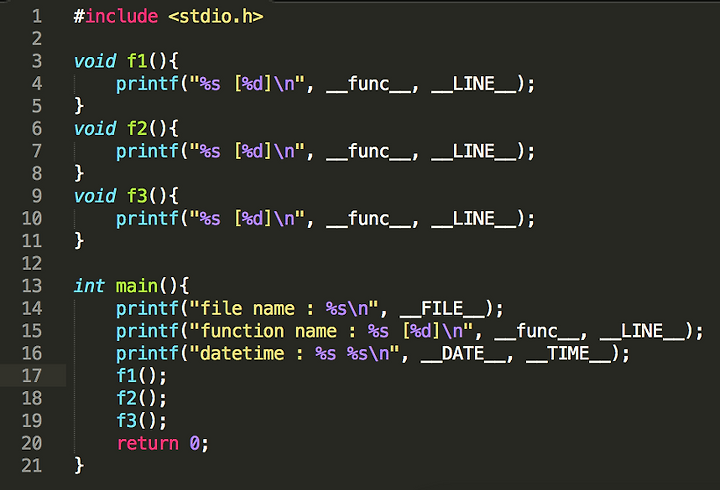Viewport: 720px width, 490px height.
Task: Click __LINE__ macro on line 10
Action: tap(473, 219)
